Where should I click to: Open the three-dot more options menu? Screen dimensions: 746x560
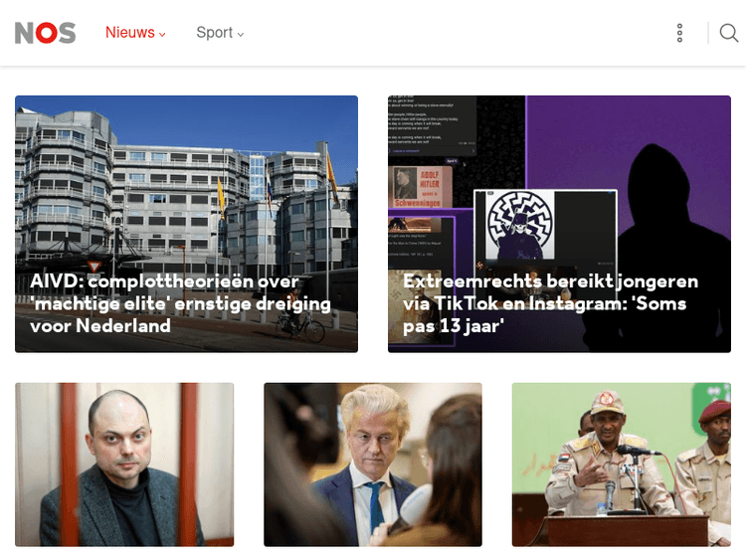point(679,33)
